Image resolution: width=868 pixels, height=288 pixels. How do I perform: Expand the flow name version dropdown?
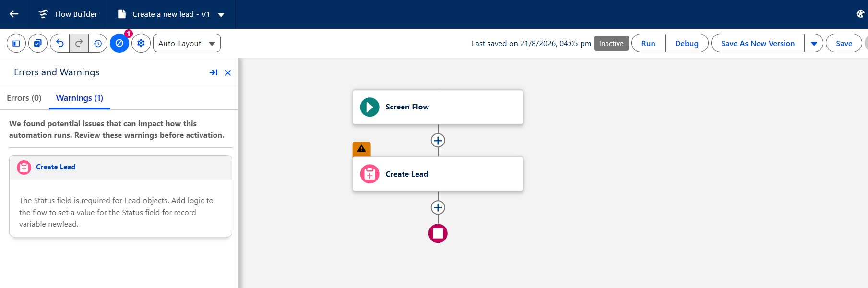pyautogui.click(x=221, y=15)
